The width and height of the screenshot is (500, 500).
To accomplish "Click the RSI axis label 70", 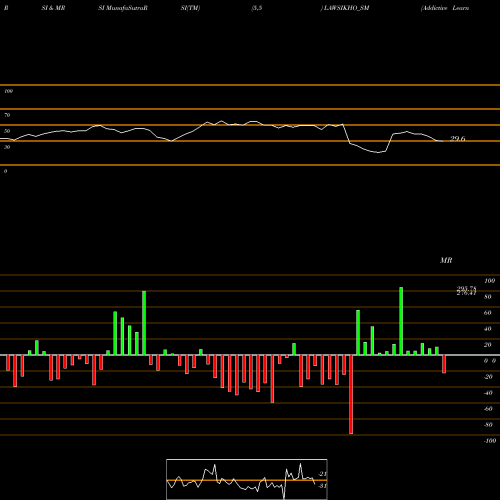I will click(7, 115).
